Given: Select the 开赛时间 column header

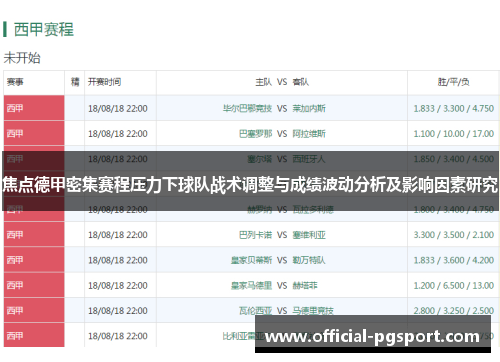Looking at the screenshot, I should (104, 82).
